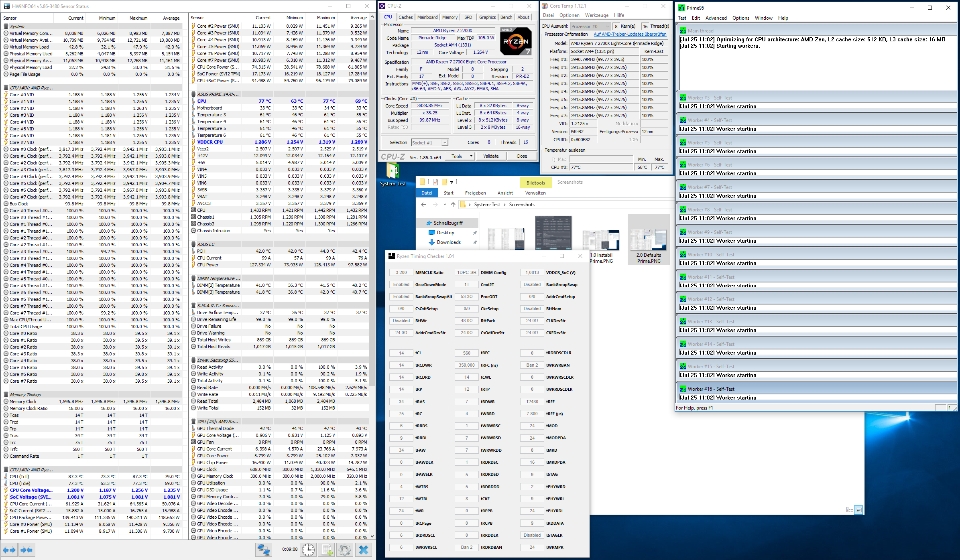
Task: Toggle Explorer details view layout button
Action: [849, 510]
